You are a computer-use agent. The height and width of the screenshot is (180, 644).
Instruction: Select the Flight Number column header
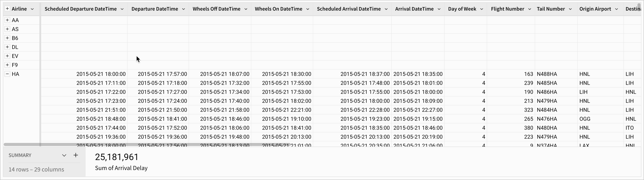click(x=507, y=9)
